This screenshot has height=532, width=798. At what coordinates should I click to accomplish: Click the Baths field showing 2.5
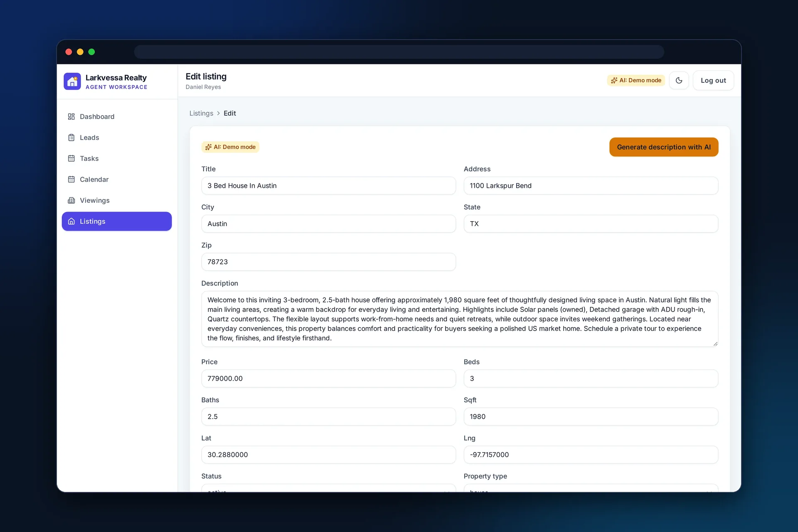328,417
